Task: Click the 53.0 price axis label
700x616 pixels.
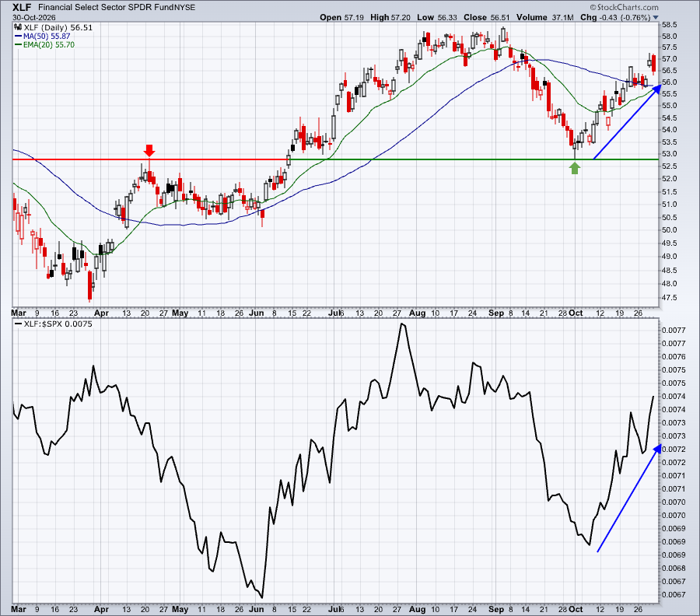Action: click(669, 153)
